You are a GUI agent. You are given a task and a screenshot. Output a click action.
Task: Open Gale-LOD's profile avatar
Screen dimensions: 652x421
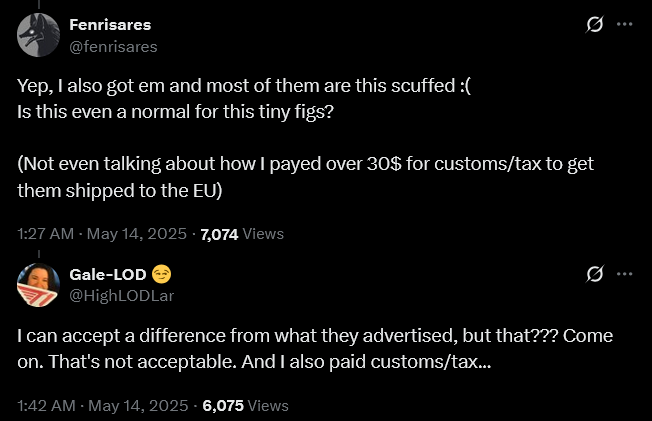click(x=38, y=284)
